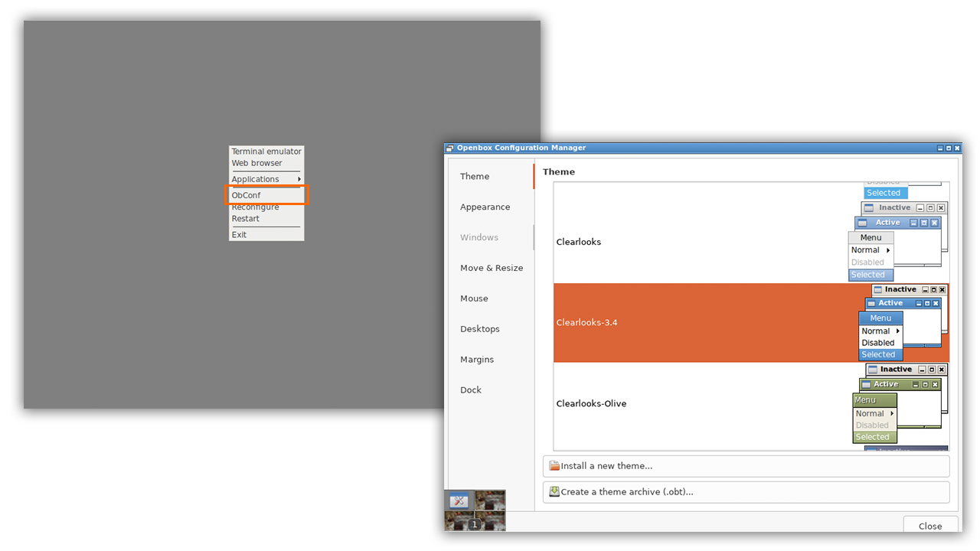Viewport: 980px width, 551px height.
Task: Select Reconfigure in the context menu
Action: point(266,207)
